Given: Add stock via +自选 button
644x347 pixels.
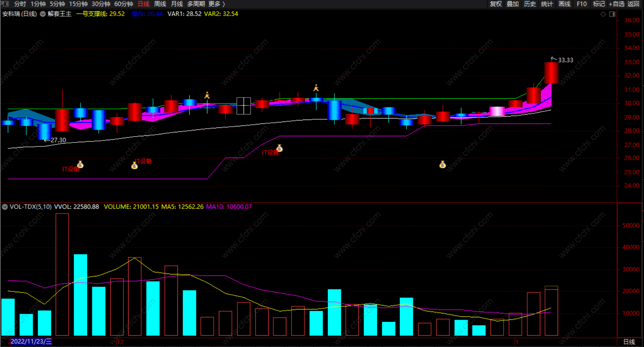Looking at the screenshot, I should 617,4.
